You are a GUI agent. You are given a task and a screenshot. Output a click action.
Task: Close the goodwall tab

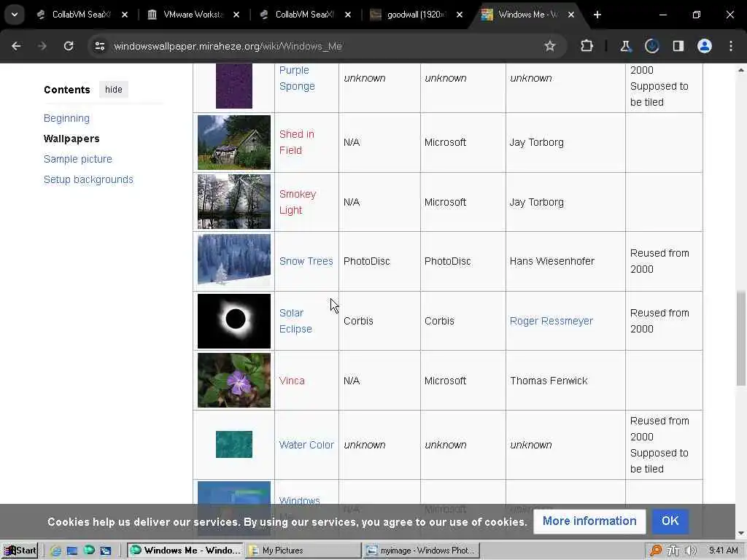pyautogui.click(x=460, y=15)
